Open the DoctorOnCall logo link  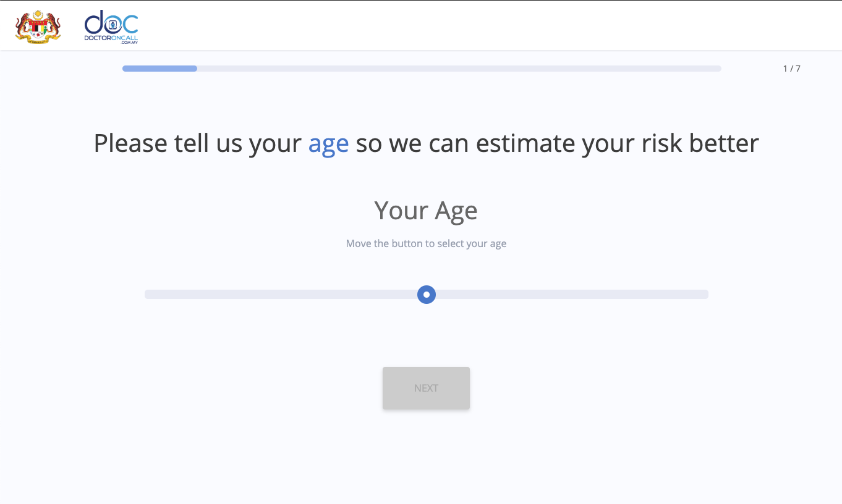tap(111, 27)
